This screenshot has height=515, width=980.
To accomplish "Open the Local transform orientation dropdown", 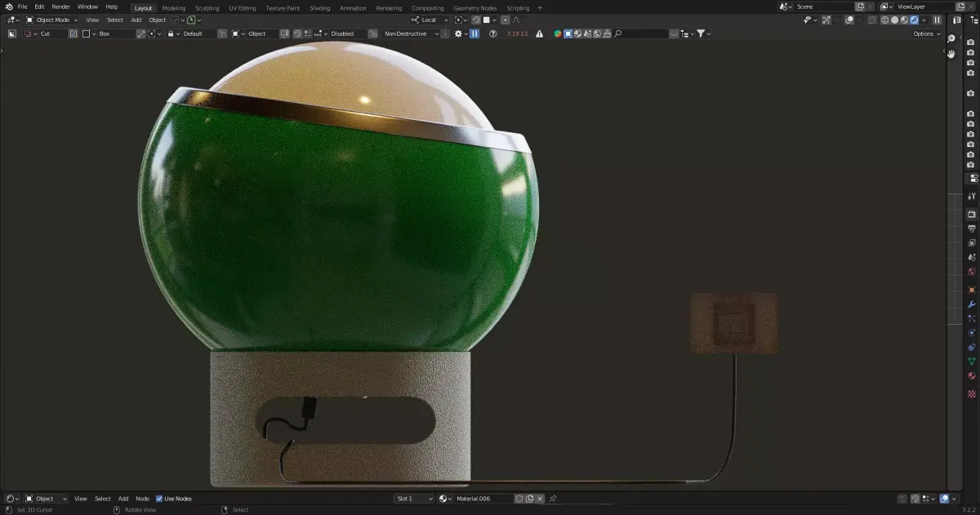I will [430, 20].
